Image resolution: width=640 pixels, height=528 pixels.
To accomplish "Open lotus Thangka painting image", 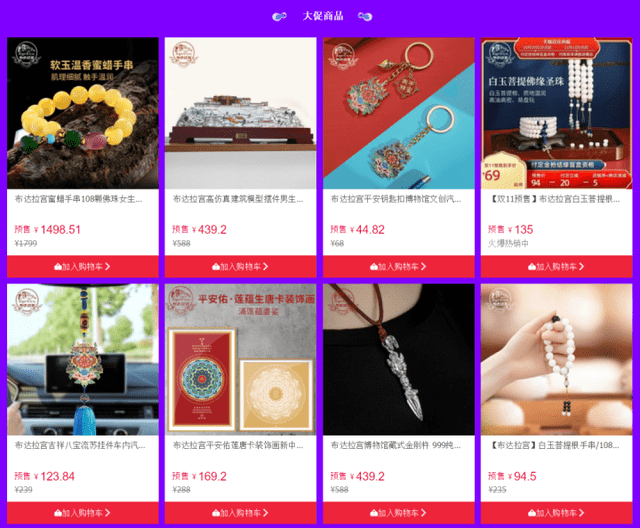I will point(240,359).
